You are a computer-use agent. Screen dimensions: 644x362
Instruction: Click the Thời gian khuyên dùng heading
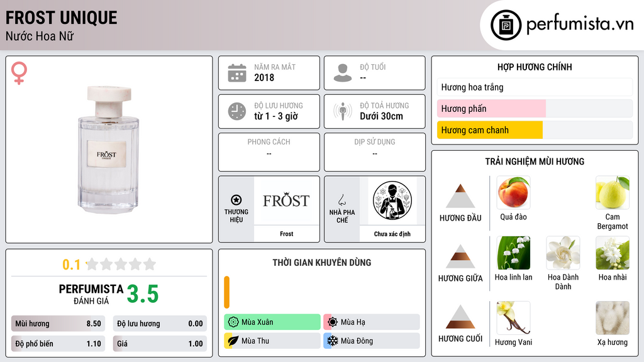tap(322, 263)
